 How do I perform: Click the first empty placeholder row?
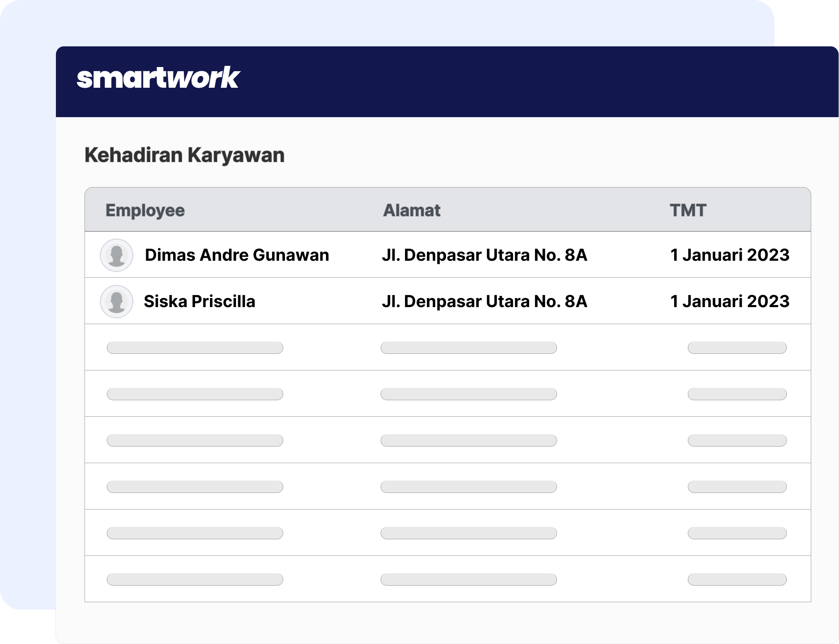(x=414, y=347)
